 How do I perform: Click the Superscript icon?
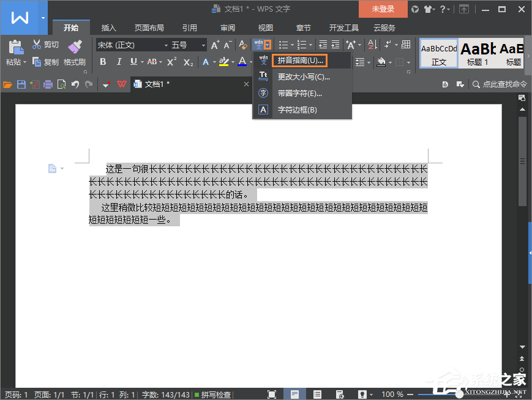(x=171, y=62)
